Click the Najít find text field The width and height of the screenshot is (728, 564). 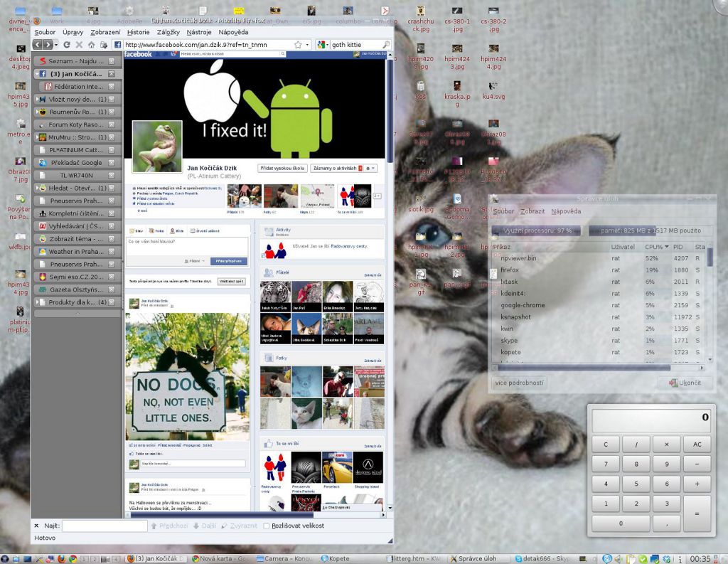click(x=105, y=526)
